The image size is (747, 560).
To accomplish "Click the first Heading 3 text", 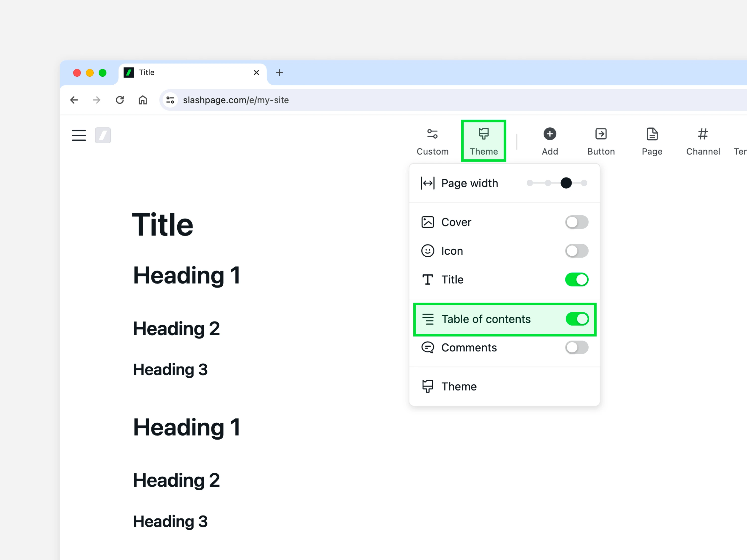I will [170, 369].
